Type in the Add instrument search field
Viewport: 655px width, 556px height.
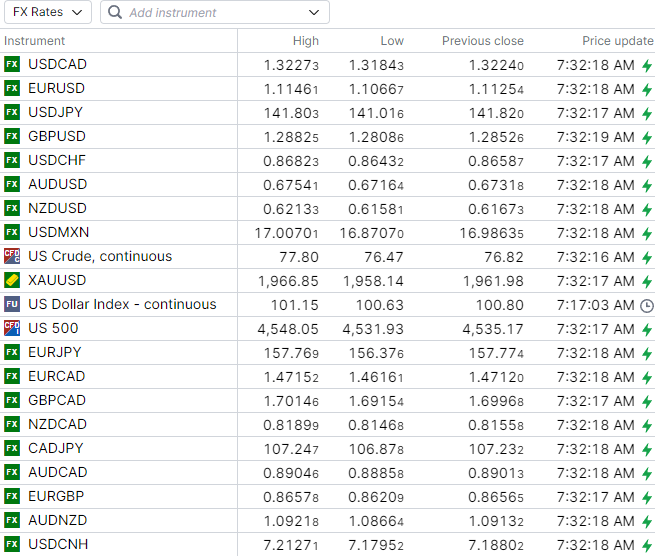click(x=210, y=13)
